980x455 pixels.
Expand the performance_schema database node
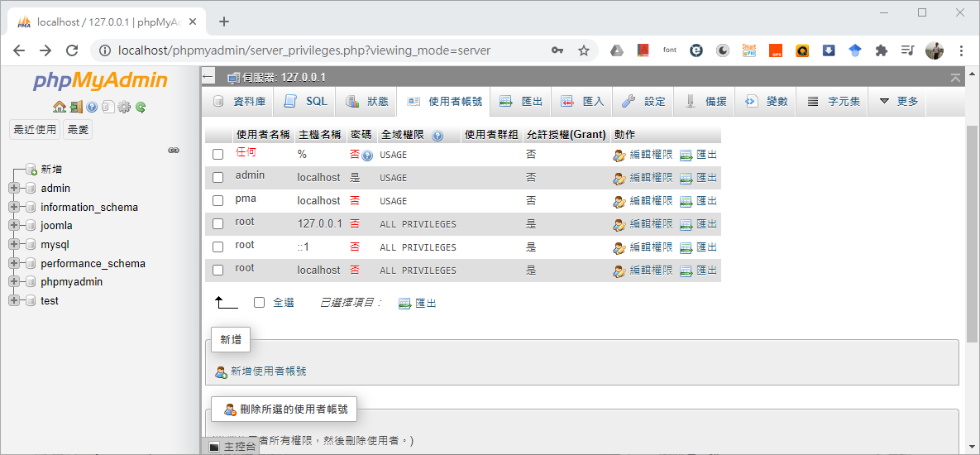[x=14, y=263]
